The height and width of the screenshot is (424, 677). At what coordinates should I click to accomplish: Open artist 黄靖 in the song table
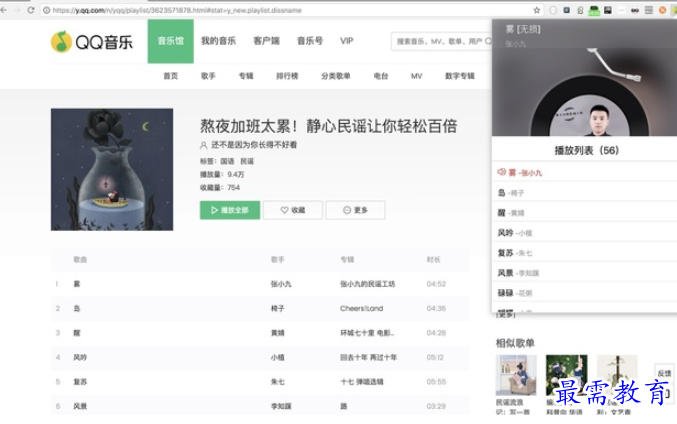277,333
